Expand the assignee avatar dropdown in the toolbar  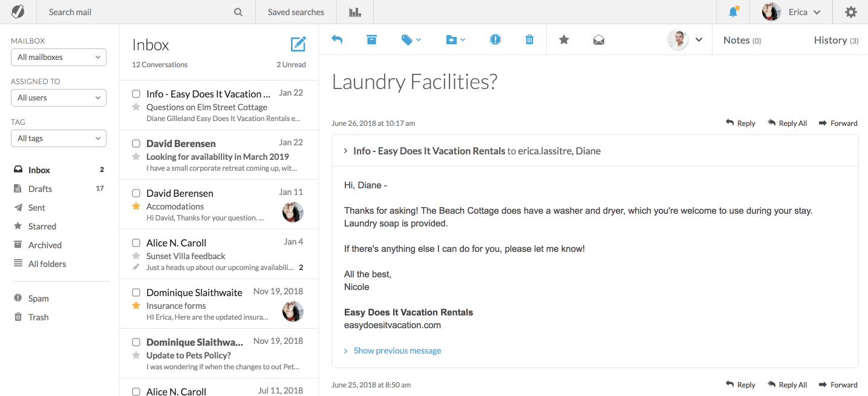(699, 39)
